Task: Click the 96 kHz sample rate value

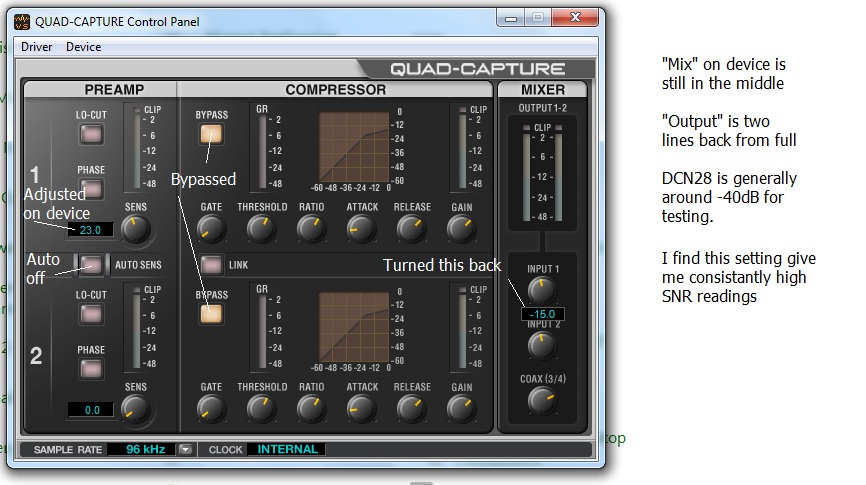Action: point(146,450)
